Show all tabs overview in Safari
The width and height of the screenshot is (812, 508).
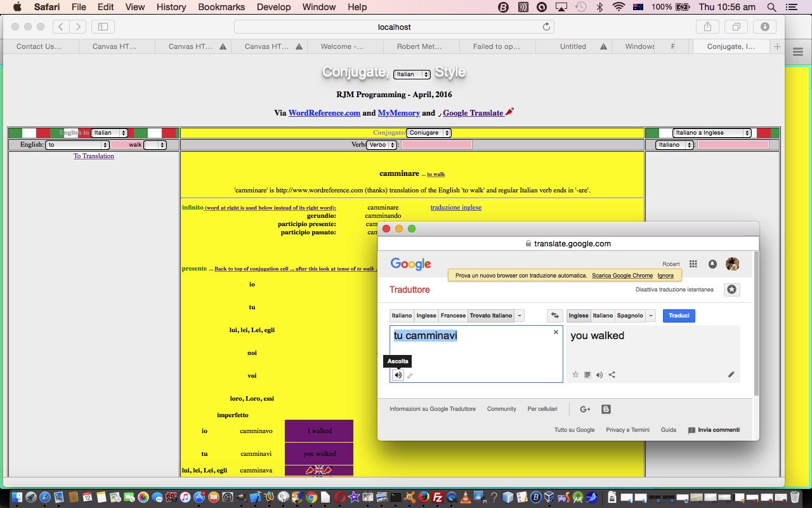[736, 27]
